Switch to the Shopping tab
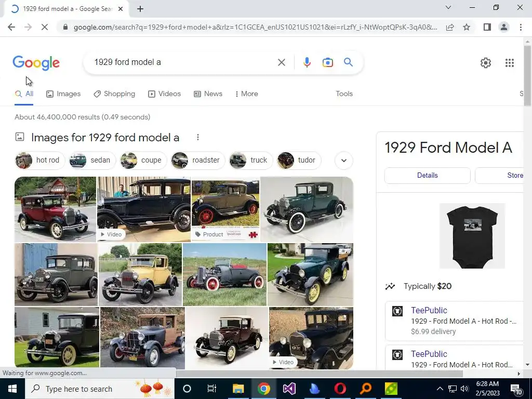The height and width of the screenshot is (399, 532). (114, 94)
